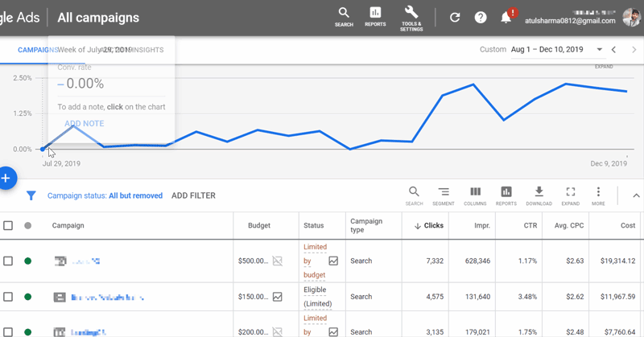The image size is (644, 337).
Task: Open the Help question mark icon
Action: coord(481,18)
